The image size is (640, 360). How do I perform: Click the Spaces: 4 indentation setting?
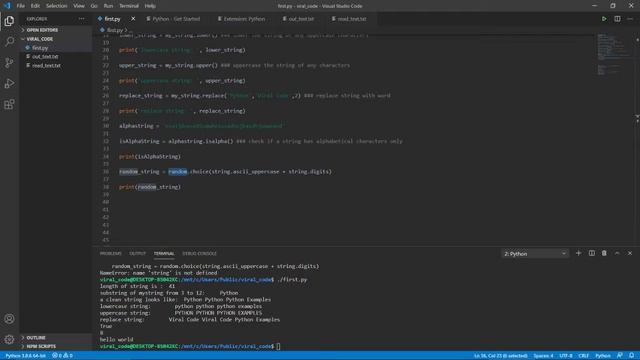543,356
